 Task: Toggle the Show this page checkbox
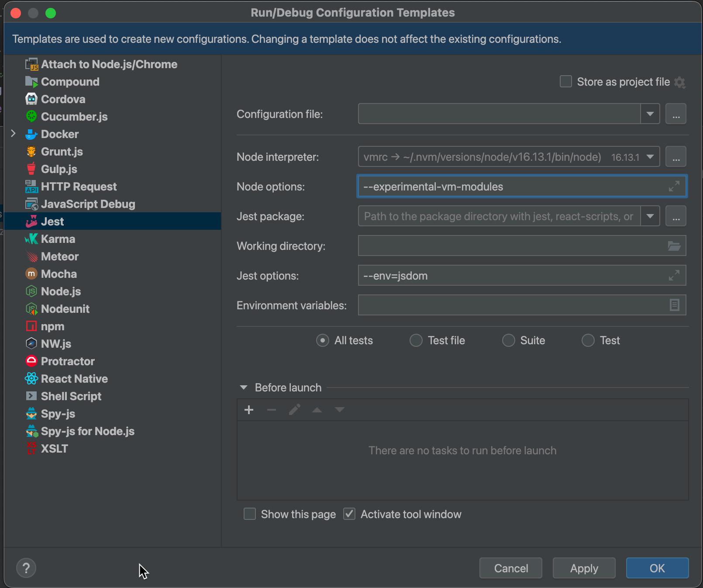coord(250,514)
